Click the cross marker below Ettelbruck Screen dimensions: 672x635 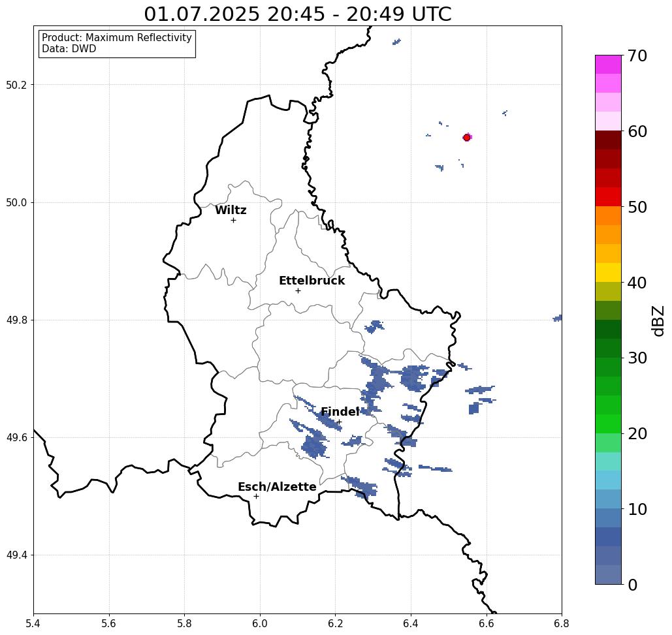click(x=298, y=290)
